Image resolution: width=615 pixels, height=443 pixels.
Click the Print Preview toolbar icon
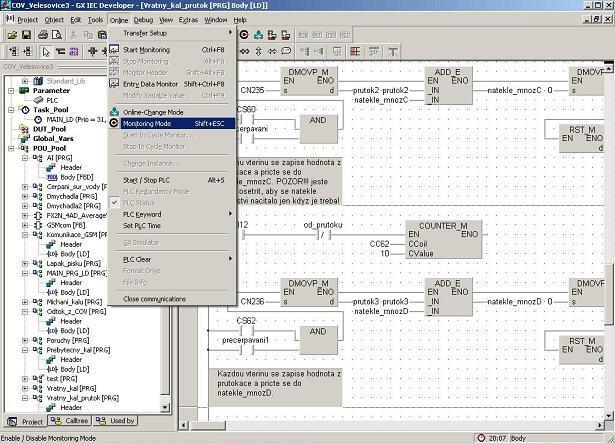[56, 35]
